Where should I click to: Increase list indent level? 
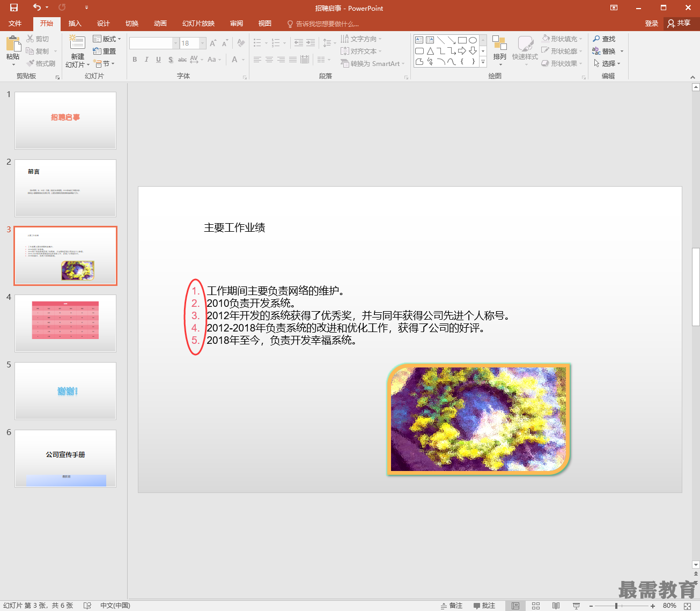(x=311, y=43)
